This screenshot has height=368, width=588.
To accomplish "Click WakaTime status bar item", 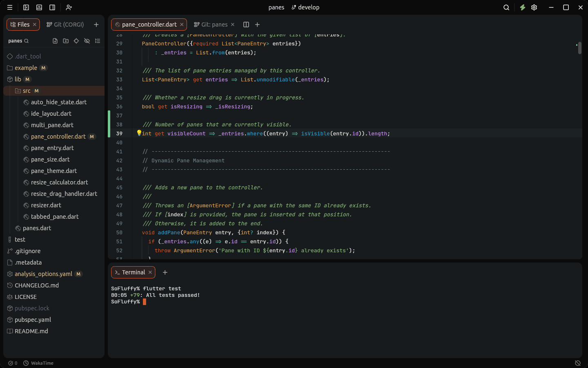I will pyautogui.click(x=38, y=363).
